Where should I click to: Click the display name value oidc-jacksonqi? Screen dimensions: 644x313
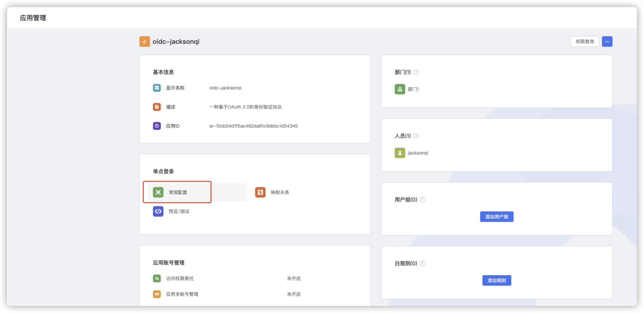coord(225,88)
